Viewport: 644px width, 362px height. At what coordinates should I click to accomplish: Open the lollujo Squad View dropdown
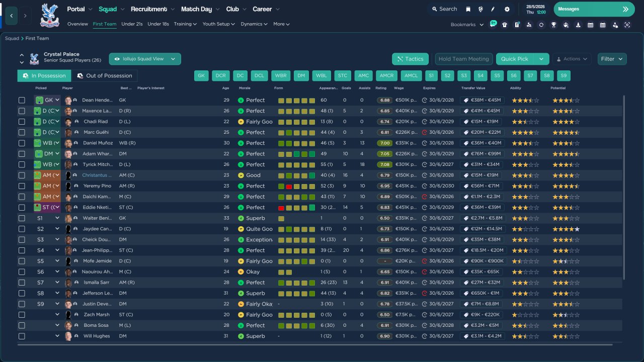pyautogui.click(x=145, y=59)
